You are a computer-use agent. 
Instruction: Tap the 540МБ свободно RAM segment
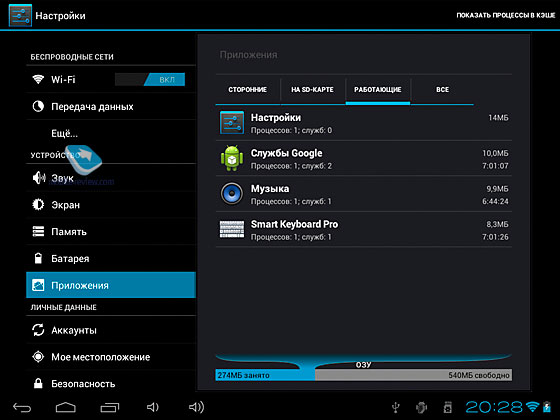tap(414, 375)
